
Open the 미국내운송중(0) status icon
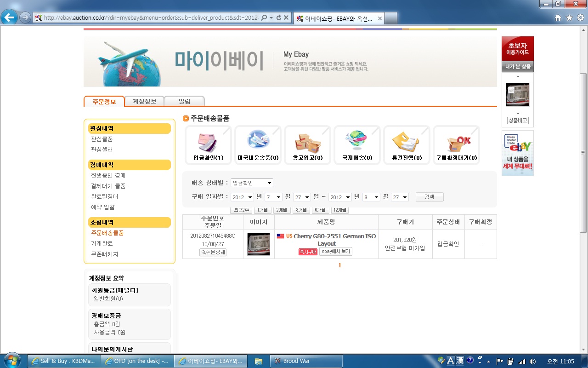[x=258, y=145]
